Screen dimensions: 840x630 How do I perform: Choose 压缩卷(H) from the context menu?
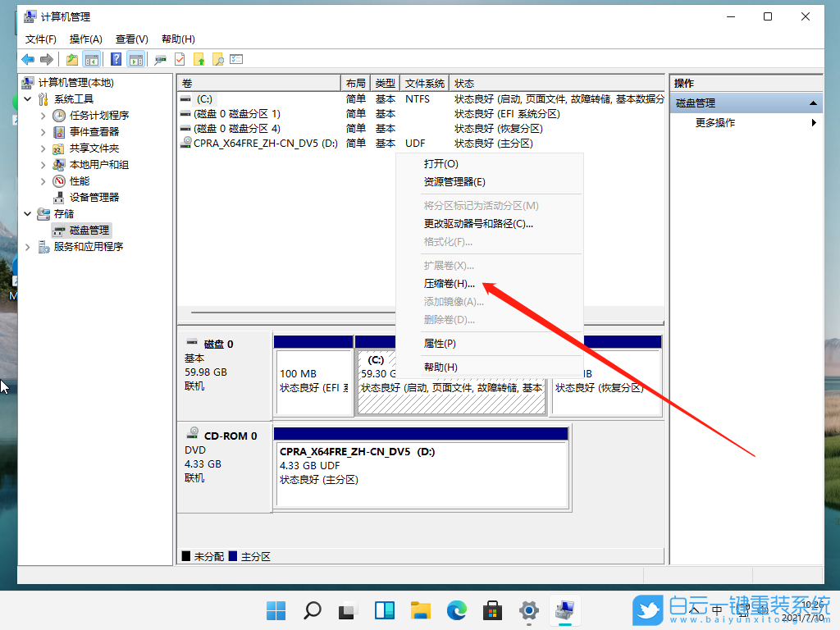pyautogui.click(x=449, y=284)
